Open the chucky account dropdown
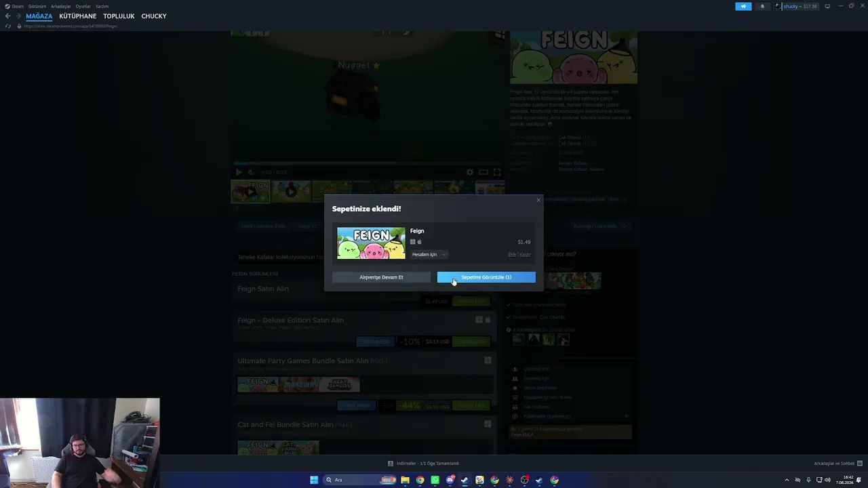 [796, 6]
